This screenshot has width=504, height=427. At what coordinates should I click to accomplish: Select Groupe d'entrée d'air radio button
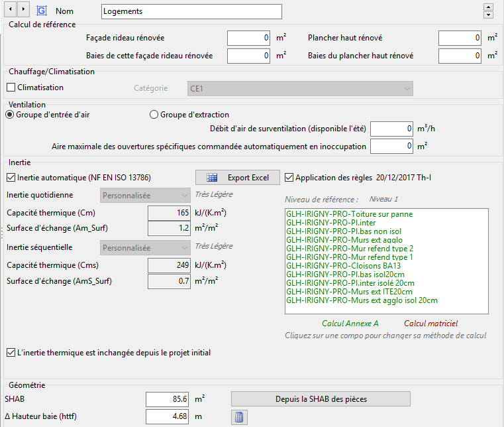(x=10, y=115)
